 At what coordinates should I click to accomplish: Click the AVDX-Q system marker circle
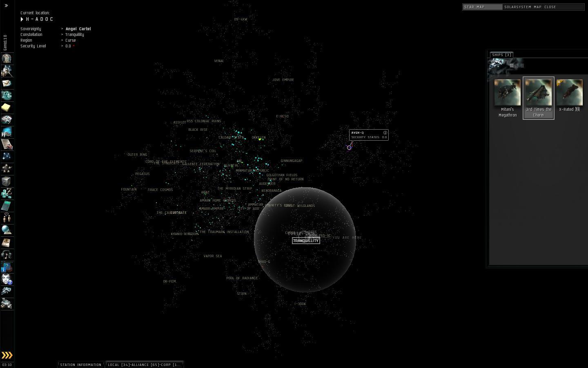(349, 148)
